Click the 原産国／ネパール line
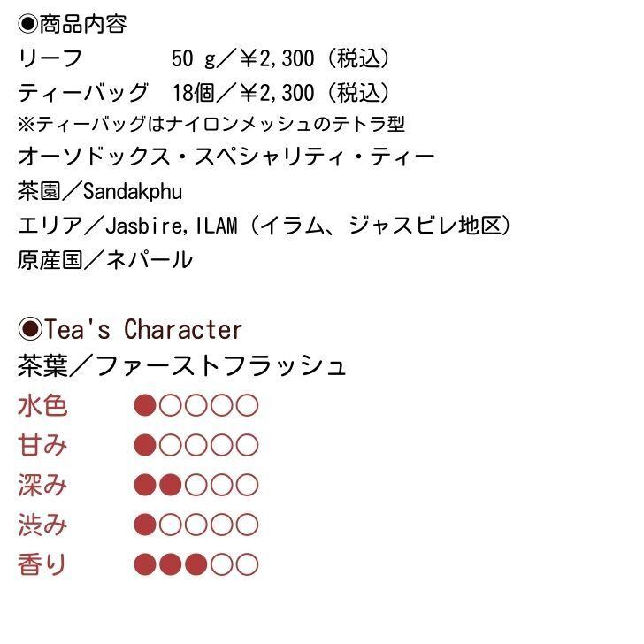Viewport: 644px width, 644px height. pyautogui.click(x=104, y=260)
